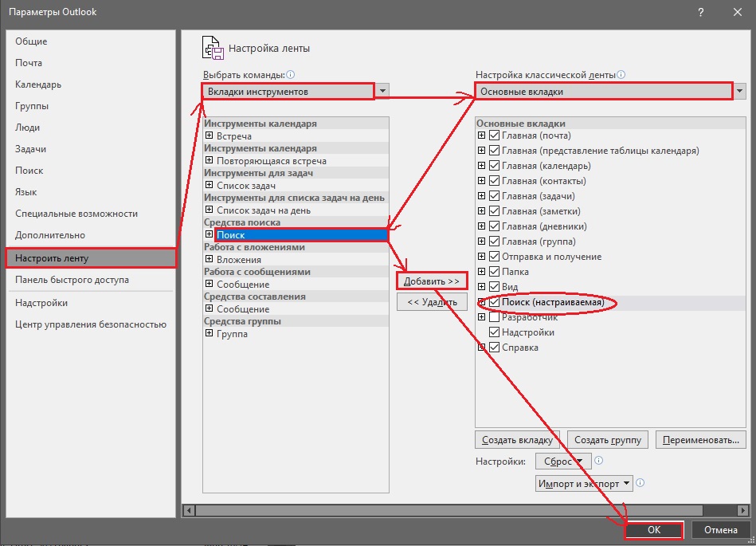Click the info icon beside Выбрать команды
This screenshot has width=756, height=546.
coord(290,75)
